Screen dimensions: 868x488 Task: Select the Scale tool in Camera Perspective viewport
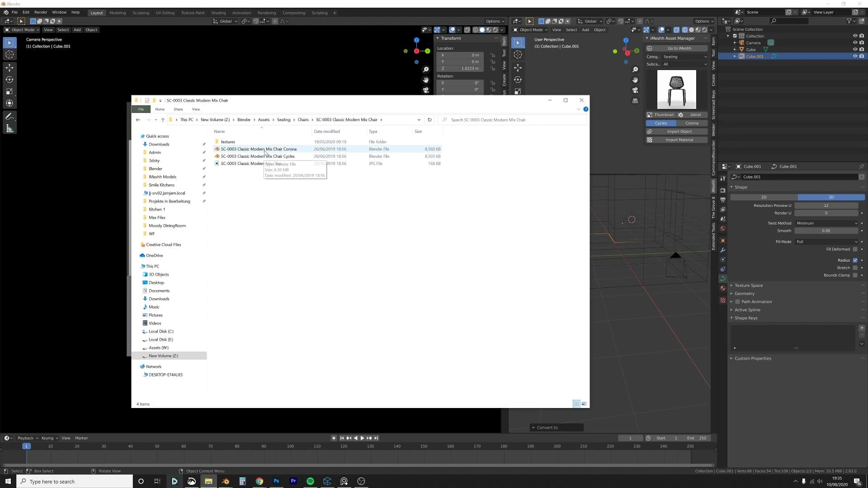(9, 91)
